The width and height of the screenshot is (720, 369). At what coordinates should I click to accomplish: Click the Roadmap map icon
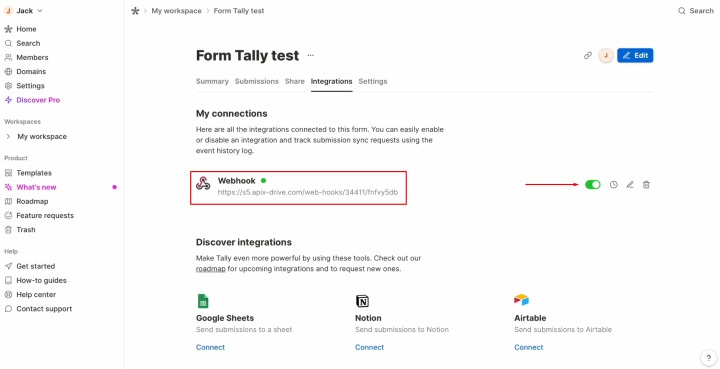(x=8, y=201)
